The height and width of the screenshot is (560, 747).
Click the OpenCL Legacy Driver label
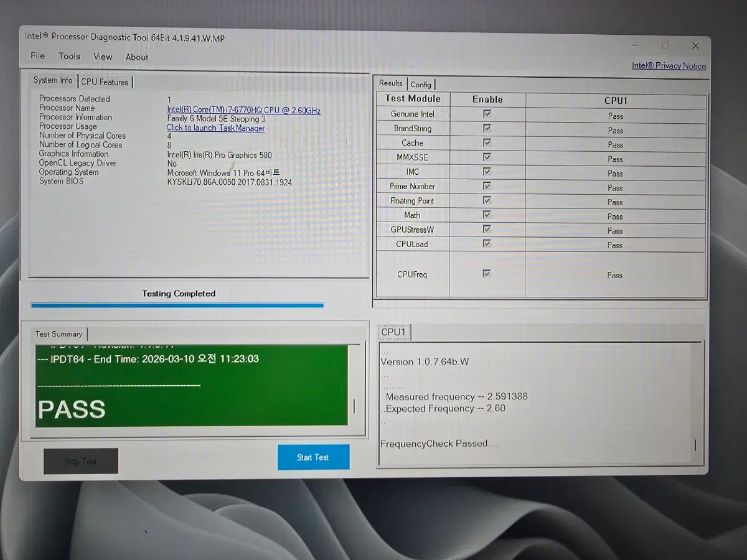pyautogui.click(x=78, y=163)
